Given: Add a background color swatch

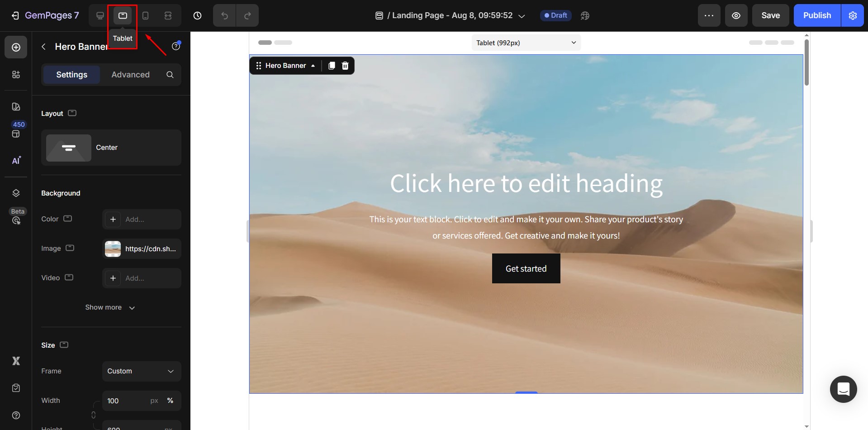Looking at the screenshot, I should pyautogui.click(x=113, y=219).
